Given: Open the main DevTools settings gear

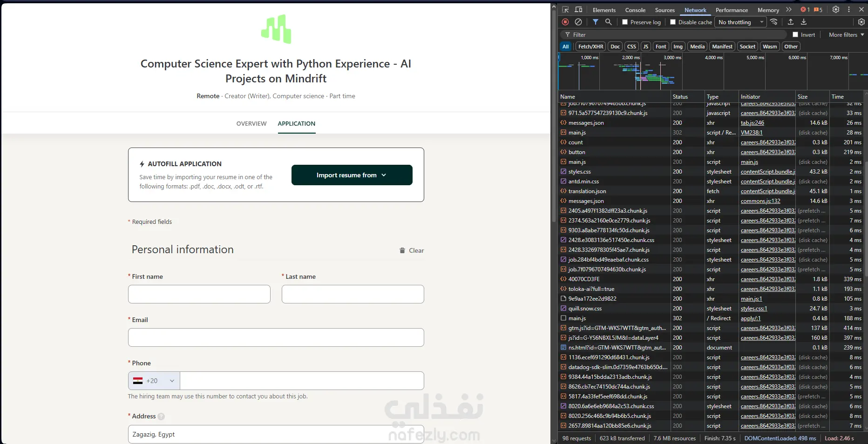Looking at the screenshot, I should (836, 10).
